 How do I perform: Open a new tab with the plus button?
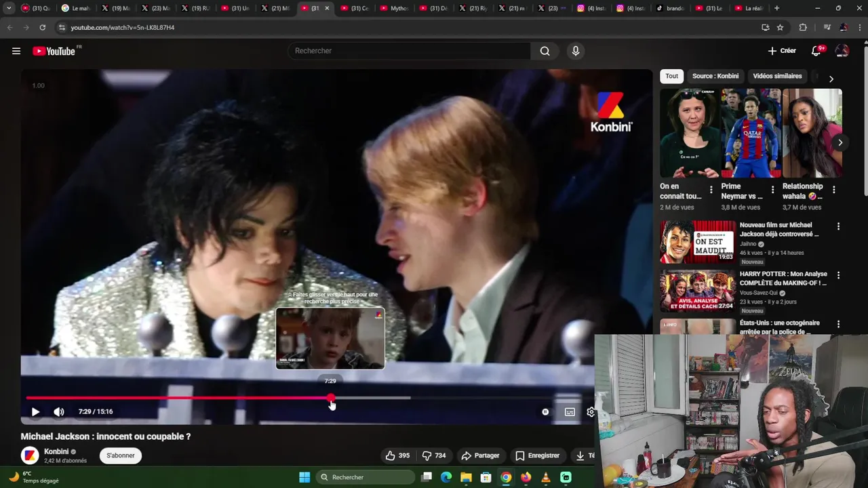point(776,8)
